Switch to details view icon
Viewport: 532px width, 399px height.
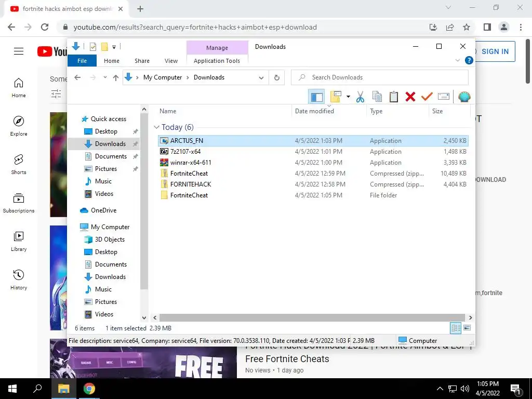click(456, 328)
